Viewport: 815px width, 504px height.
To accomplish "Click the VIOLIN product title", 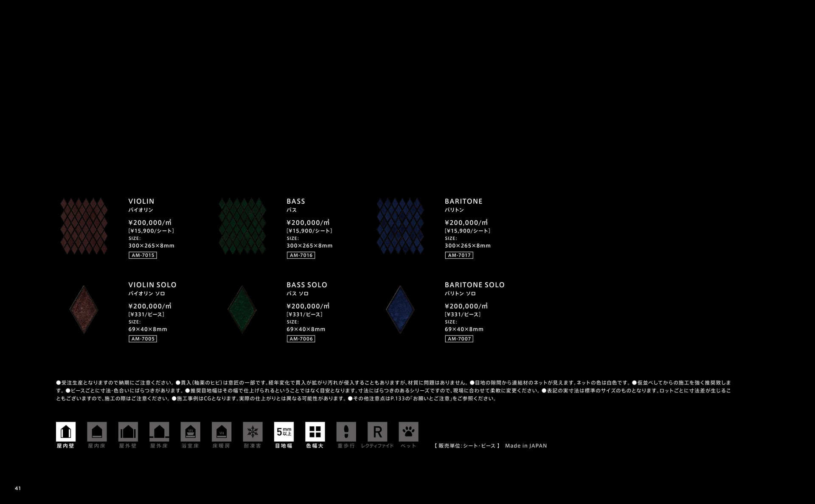I will tap(141, 202).
